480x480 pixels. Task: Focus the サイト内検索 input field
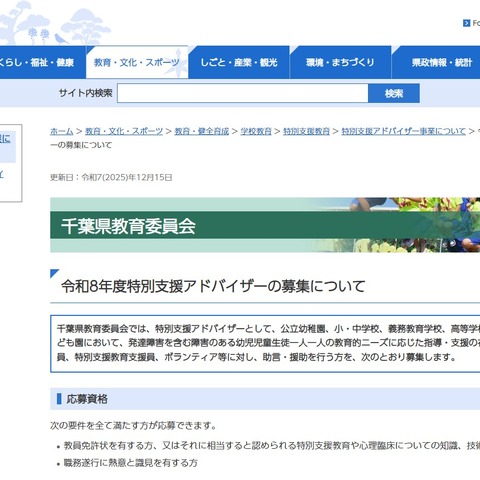243,93
